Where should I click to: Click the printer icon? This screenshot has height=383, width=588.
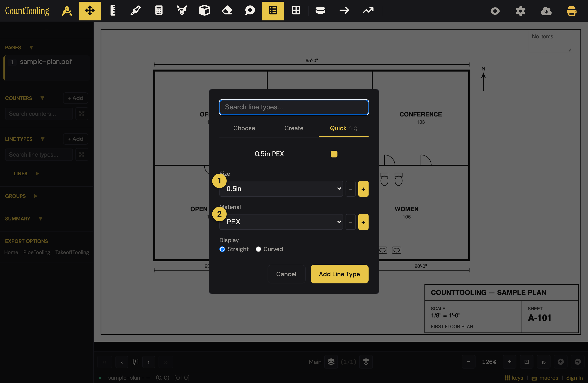point(572,11)
